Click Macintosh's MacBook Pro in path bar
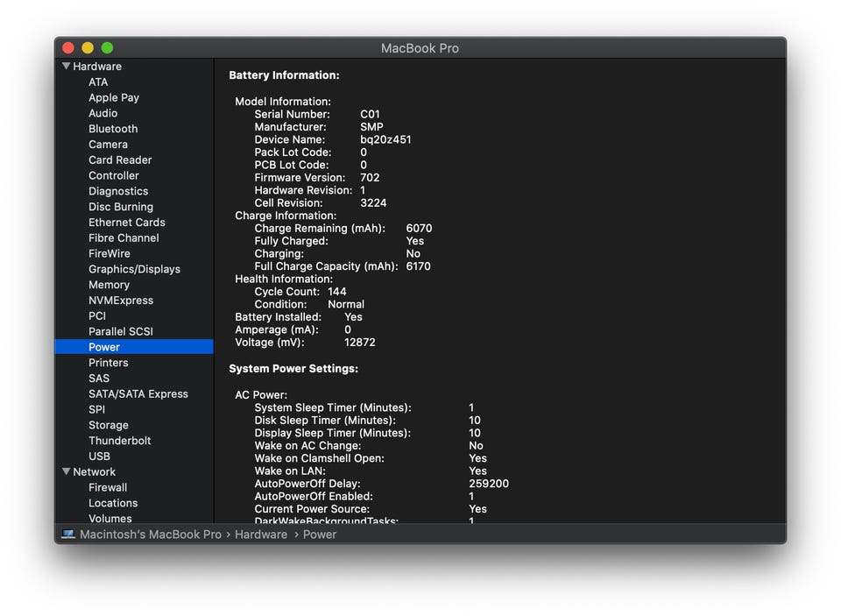 click(150, 535)
